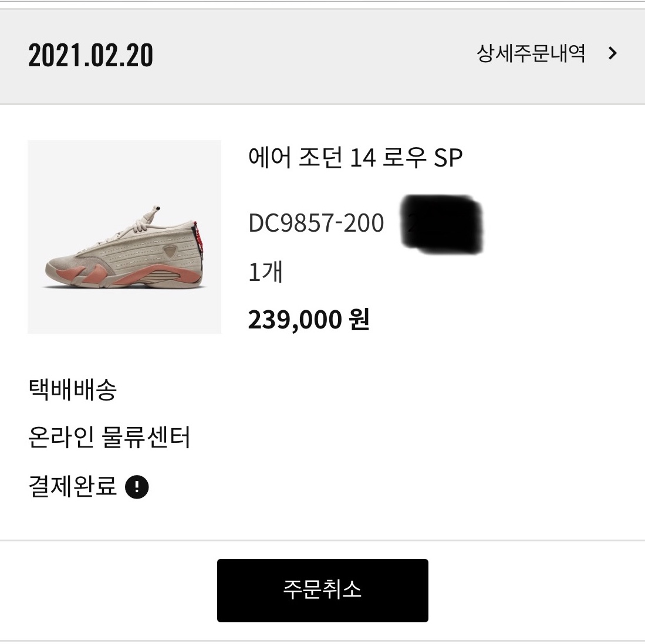Click the 온라인 물류센터 label

tap(109, 438)
